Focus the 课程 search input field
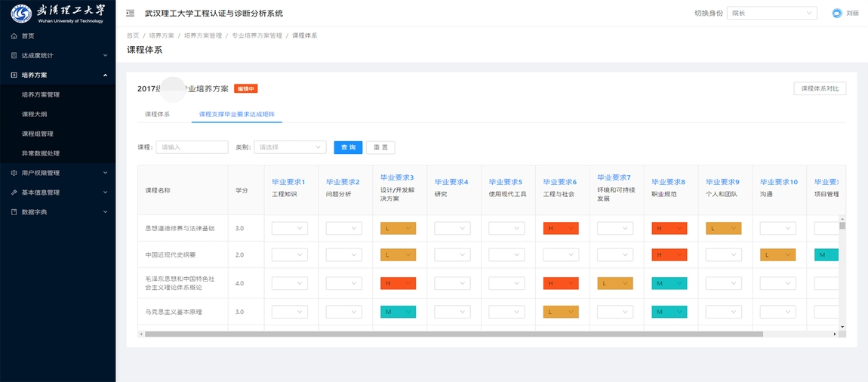Viewport: 868px width, 382px height. (x=192, y=147)
